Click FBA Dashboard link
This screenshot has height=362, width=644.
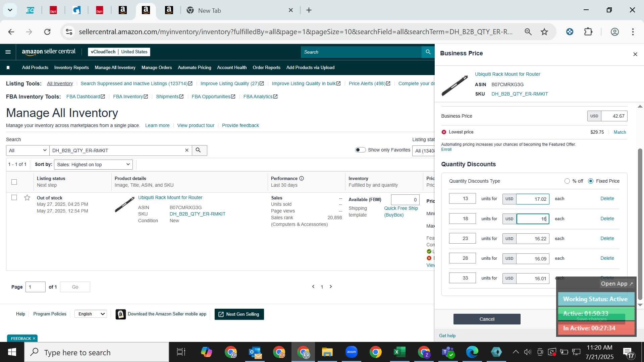pyautogui.click(x=86, y=97)
